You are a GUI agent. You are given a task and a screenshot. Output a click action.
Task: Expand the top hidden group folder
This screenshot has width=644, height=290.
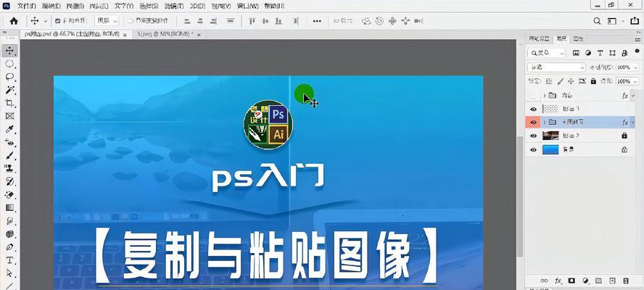[x=545, y=96]
